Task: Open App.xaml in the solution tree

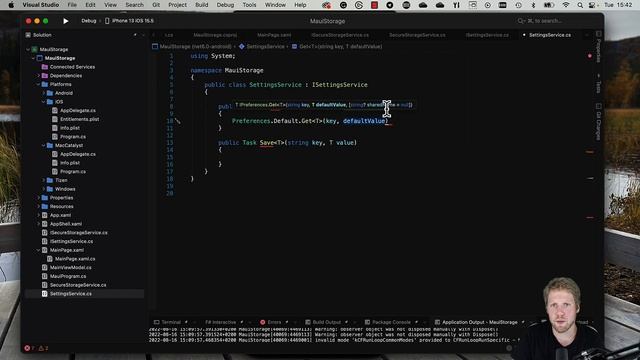Action: point(60,215)
